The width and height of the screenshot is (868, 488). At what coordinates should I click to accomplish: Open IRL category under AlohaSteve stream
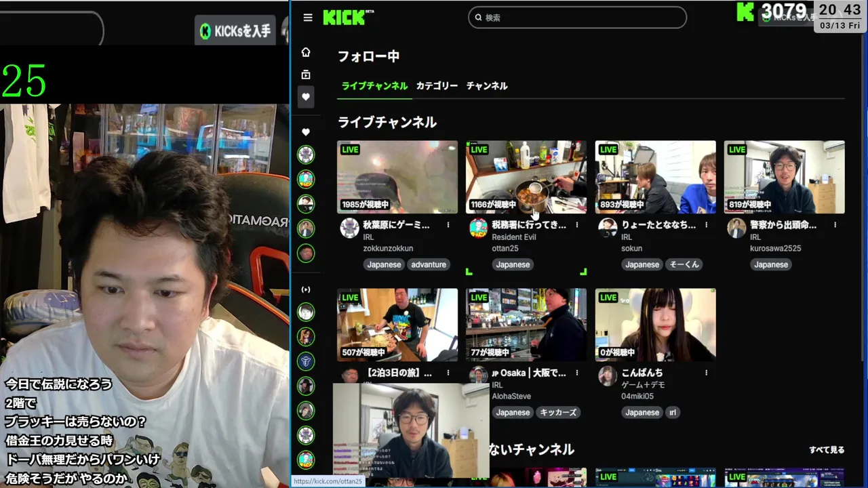pos(497,385)
